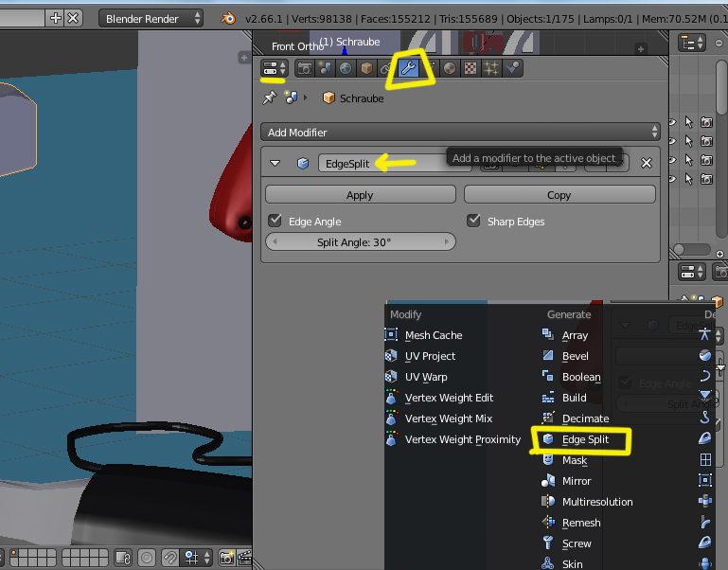Toggle selectability cursor on the bottom outliner row

[688, 179]
